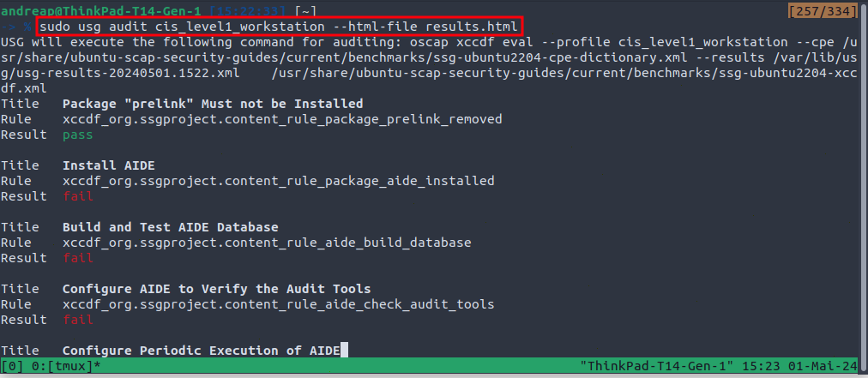868x378 pixels.
Task: Click rule content_rule_aide_check_audit_tools
Action: coord(279,304)
